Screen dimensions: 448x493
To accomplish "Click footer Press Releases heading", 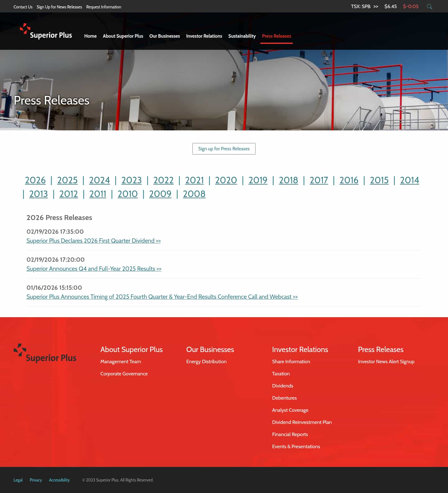I will 381,350.
